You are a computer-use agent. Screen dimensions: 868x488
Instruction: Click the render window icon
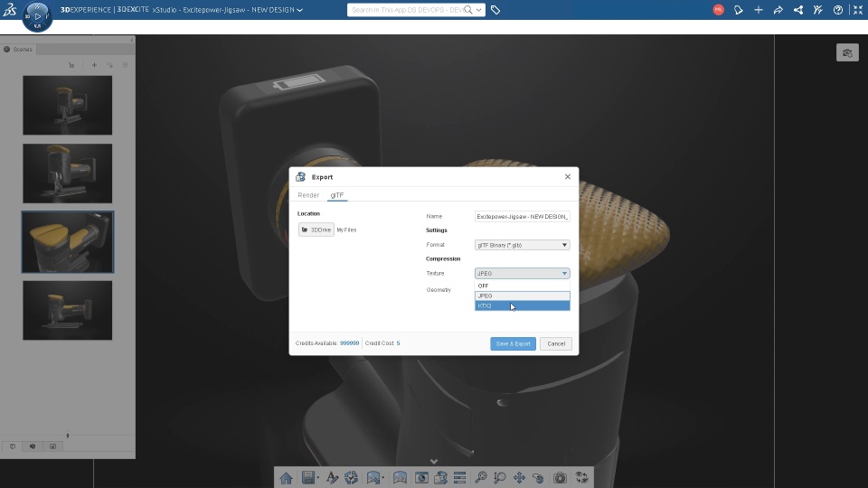[422, 478]
